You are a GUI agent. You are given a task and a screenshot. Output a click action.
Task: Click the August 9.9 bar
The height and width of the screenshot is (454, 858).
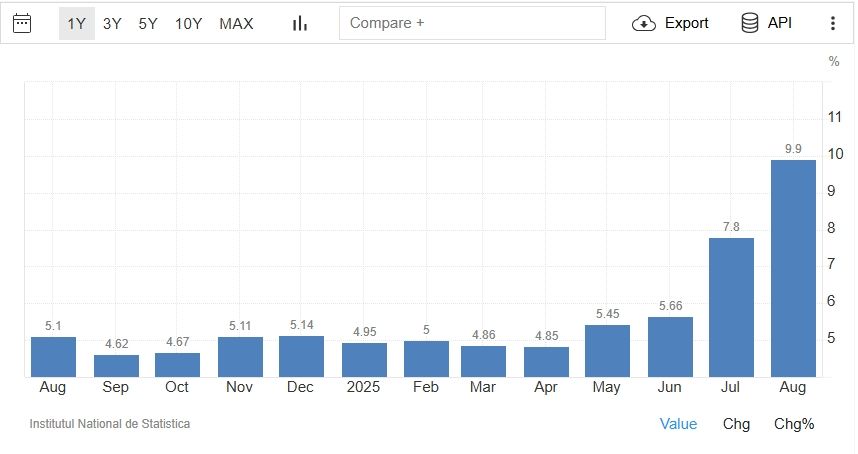793,268
